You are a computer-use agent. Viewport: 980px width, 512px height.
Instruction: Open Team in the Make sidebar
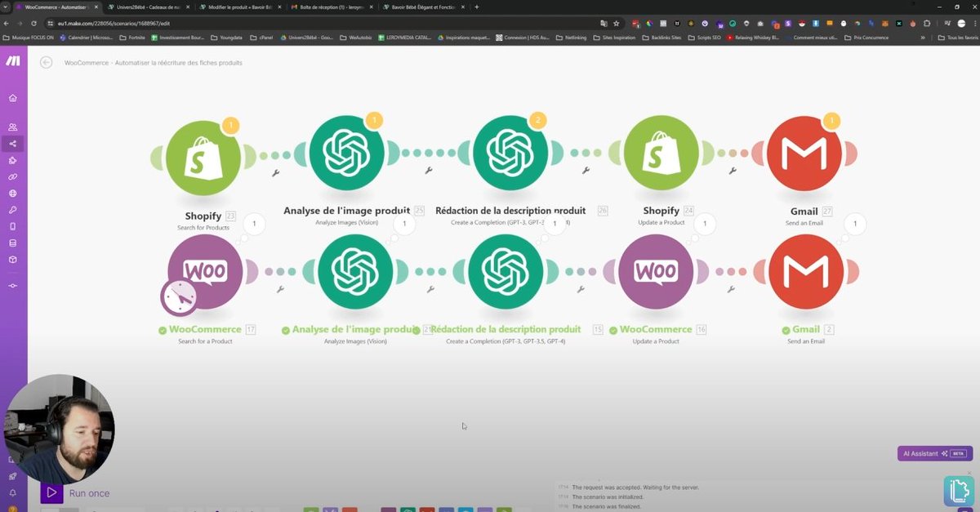pos(12,127)
